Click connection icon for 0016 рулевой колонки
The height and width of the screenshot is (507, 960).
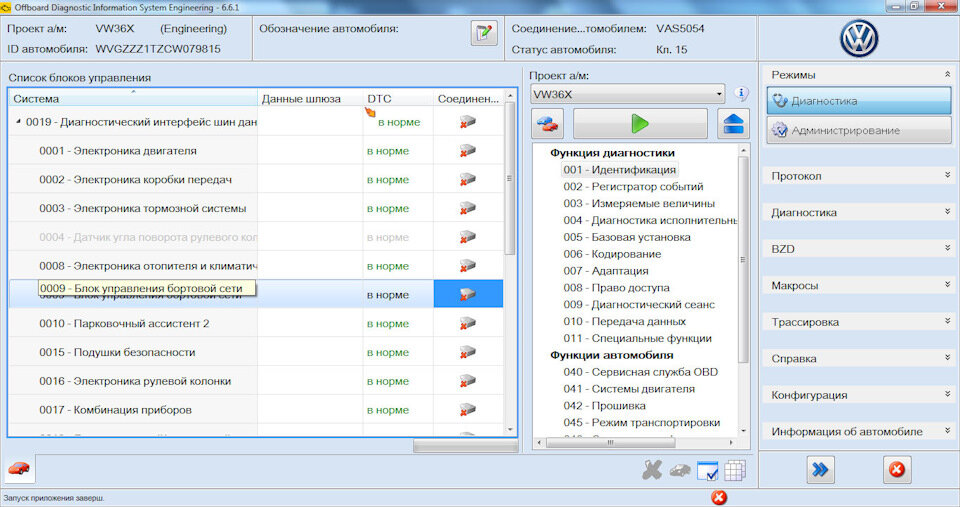tap(468, 381)
